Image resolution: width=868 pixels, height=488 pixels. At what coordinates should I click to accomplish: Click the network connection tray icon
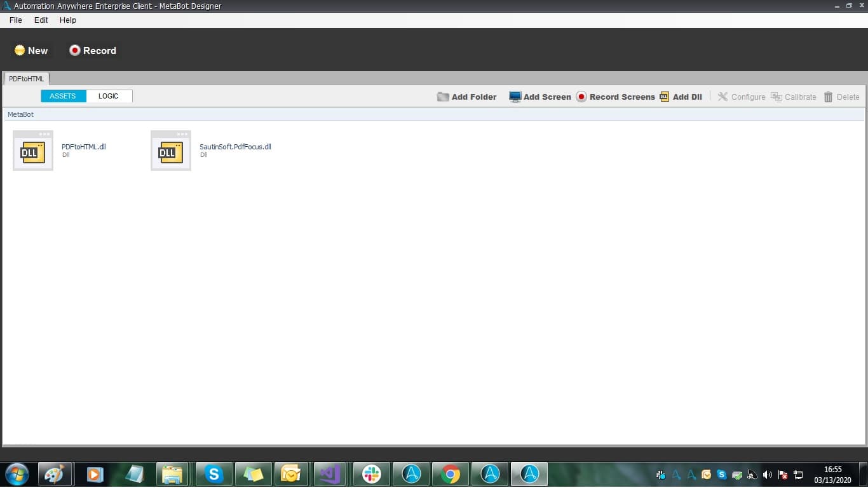[799, 475]
